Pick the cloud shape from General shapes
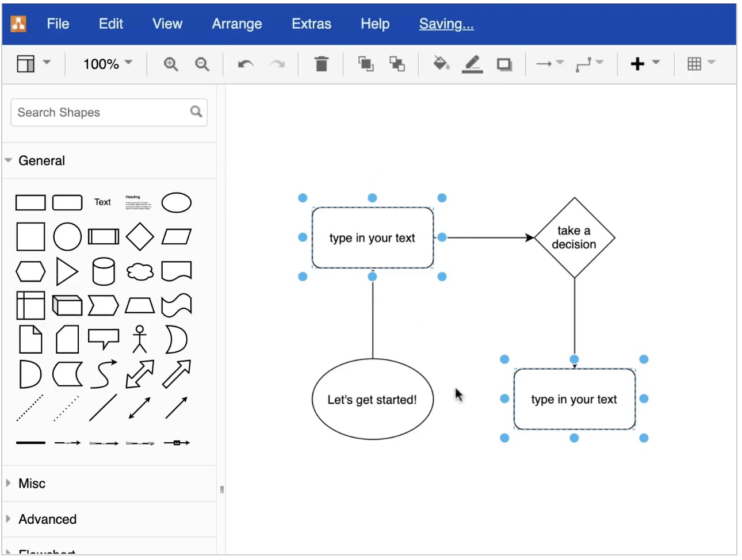742x560 pixels. pyautogui.click(x=140, y=271)
